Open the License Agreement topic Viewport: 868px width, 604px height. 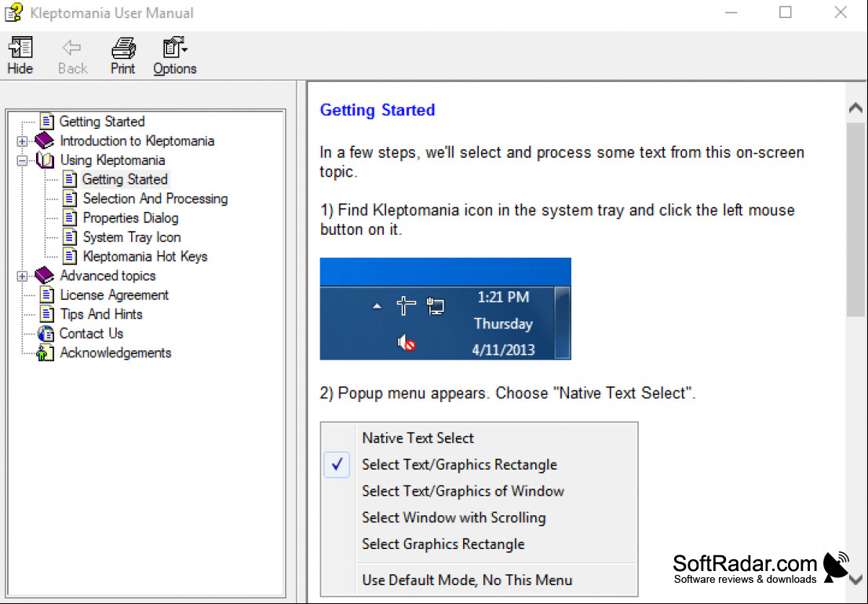tap(114, 295)
